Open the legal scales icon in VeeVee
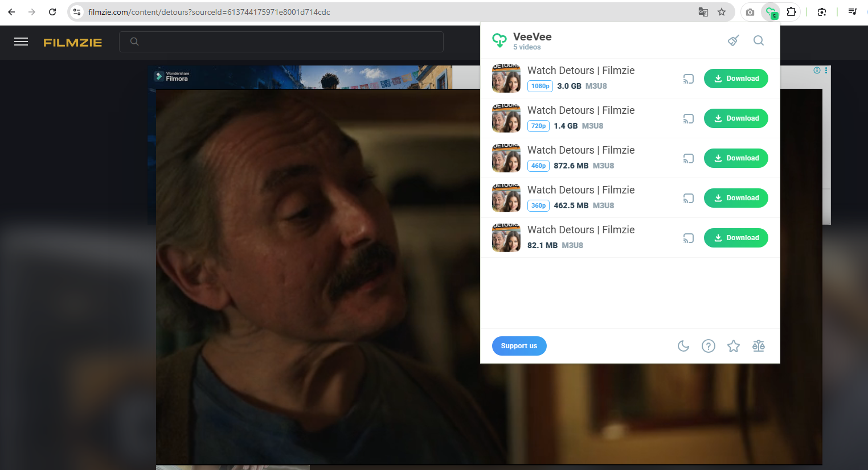 pos(759,346)
